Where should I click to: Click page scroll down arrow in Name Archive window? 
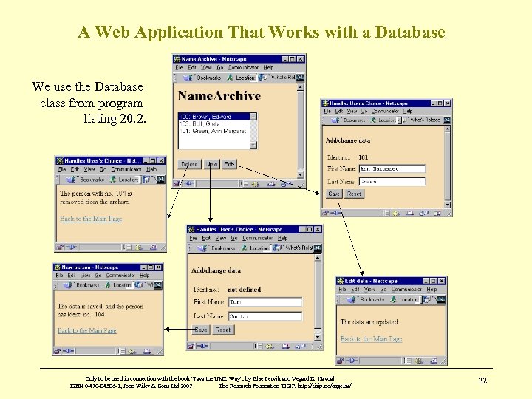pyautogui.click(x=300, y=174)
